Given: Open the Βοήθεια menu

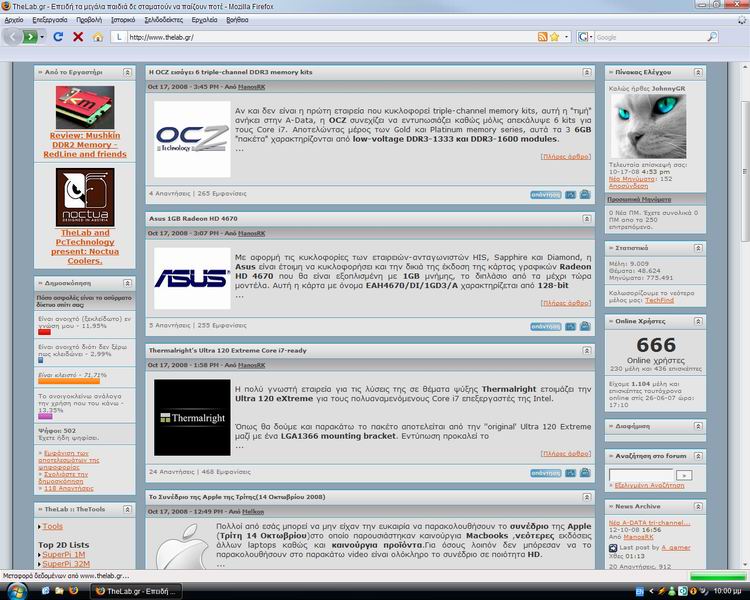Looking at the screenshot, I should pyautogui.click(x=237, y=20).
